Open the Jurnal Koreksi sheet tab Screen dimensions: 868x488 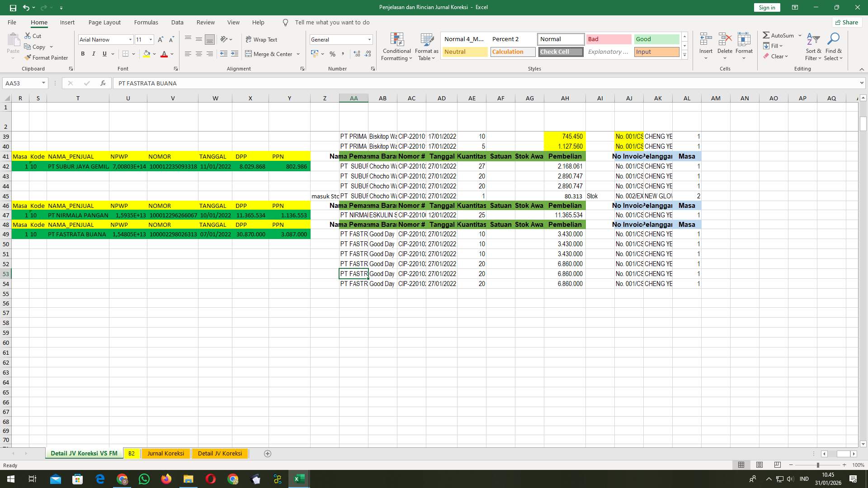point(165,453)
